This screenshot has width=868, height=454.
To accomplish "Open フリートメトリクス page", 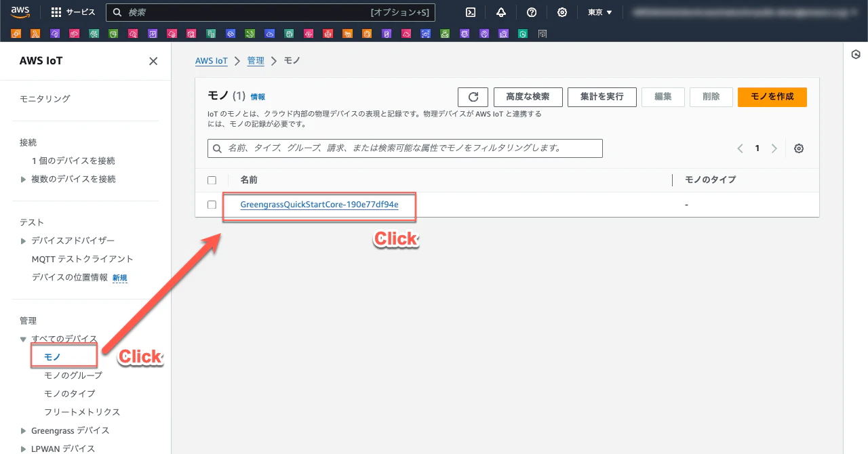I will (82, 412).
